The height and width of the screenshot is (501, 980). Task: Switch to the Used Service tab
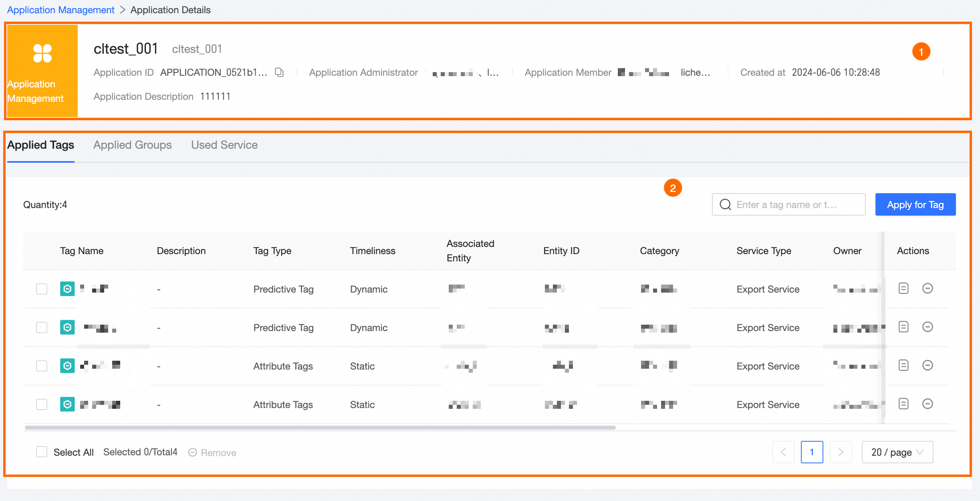[x=224, y=145]
